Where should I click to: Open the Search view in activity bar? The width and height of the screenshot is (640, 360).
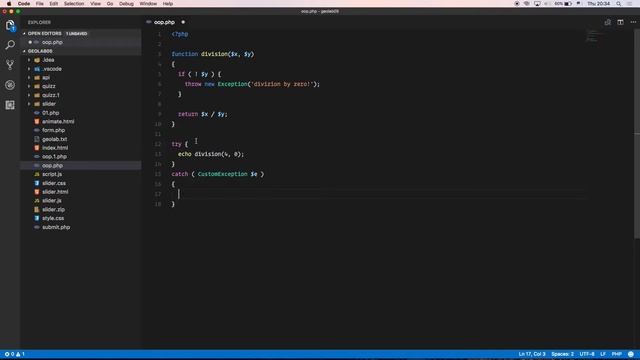click(x=10, y=45)
